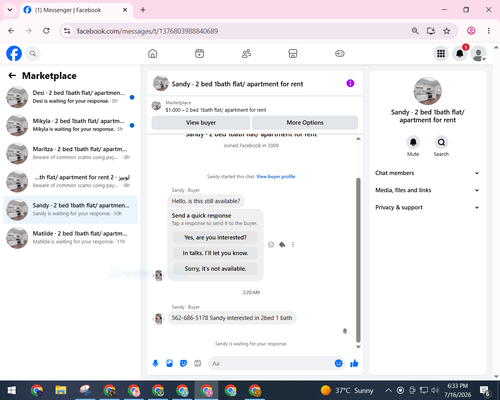Open Mikyla conversation in list
The width and height of the screenshot is (500, 400).
point(70,125)
